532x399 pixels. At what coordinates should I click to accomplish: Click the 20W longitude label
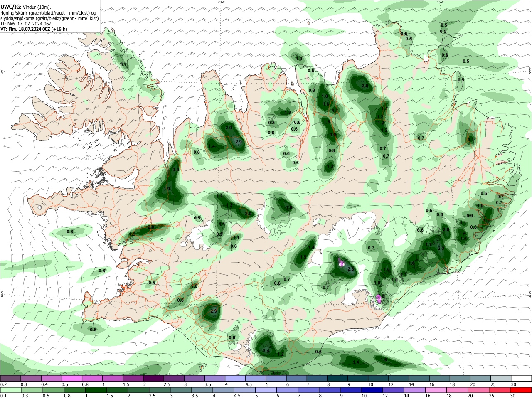click(221, 2)
